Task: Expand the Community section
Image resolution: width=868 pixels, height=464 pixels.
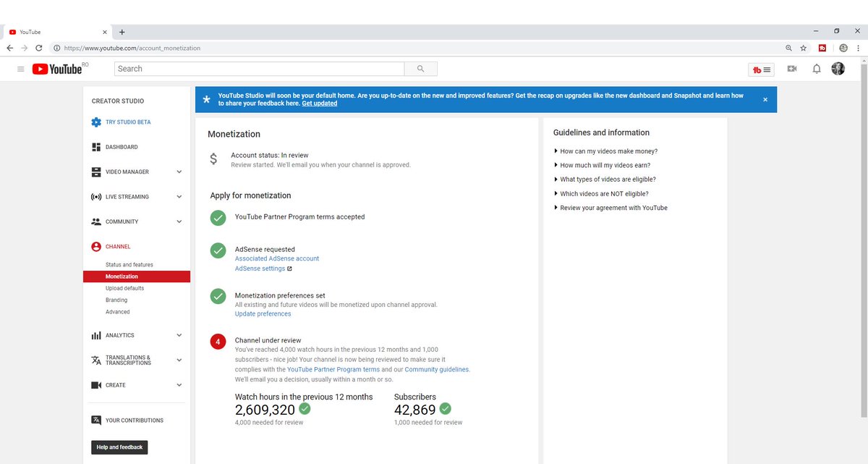Action: (x=179, y=222)
